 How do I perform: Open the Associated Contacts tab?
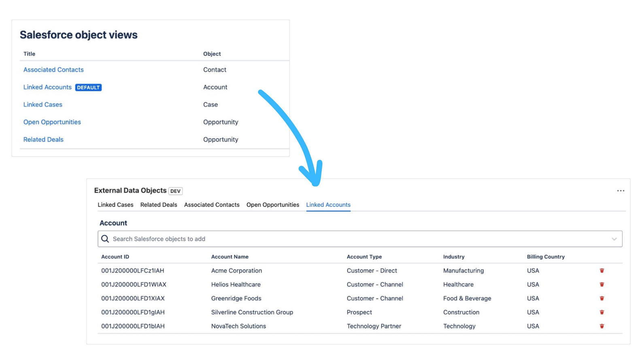212,205
